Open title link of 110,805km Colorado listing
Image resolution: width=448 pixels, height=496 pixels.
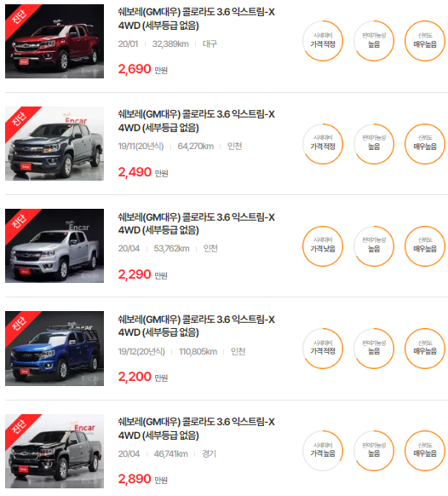(x=197, y=326)
